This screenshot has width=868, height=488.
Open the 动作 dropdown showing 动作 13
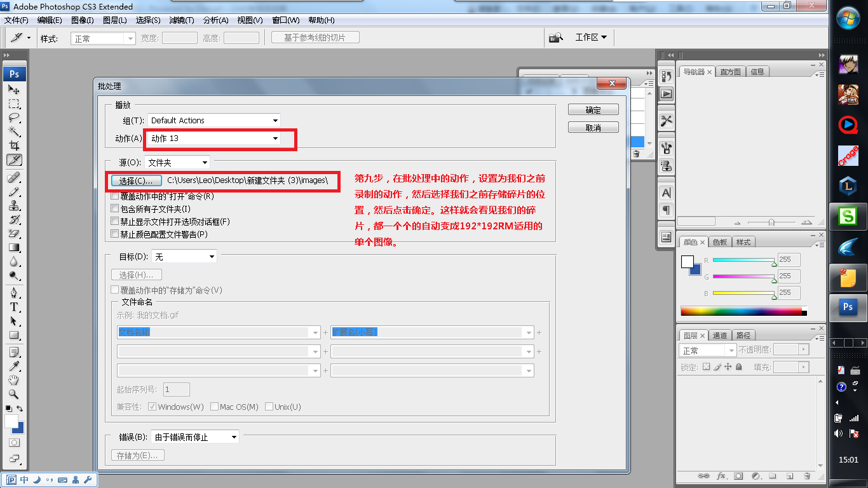click(214, 138)
